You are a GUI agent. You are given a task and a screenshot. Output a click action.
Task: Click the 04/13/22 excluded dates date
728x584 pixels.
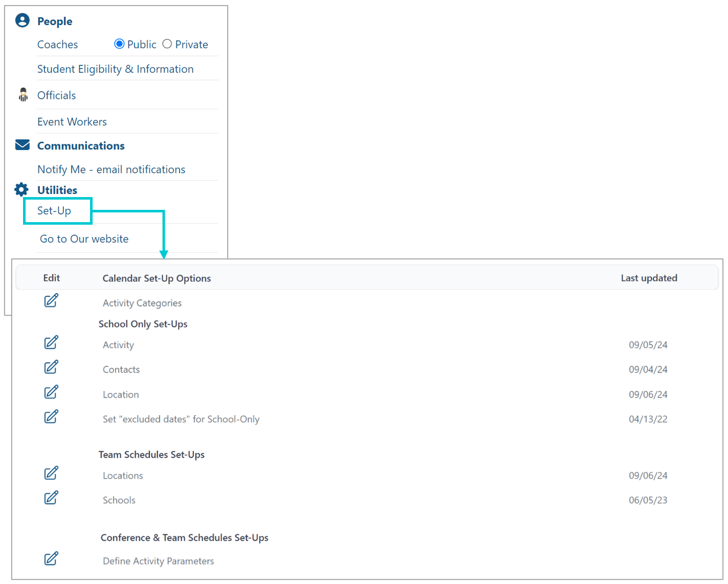tap(648, 419)
